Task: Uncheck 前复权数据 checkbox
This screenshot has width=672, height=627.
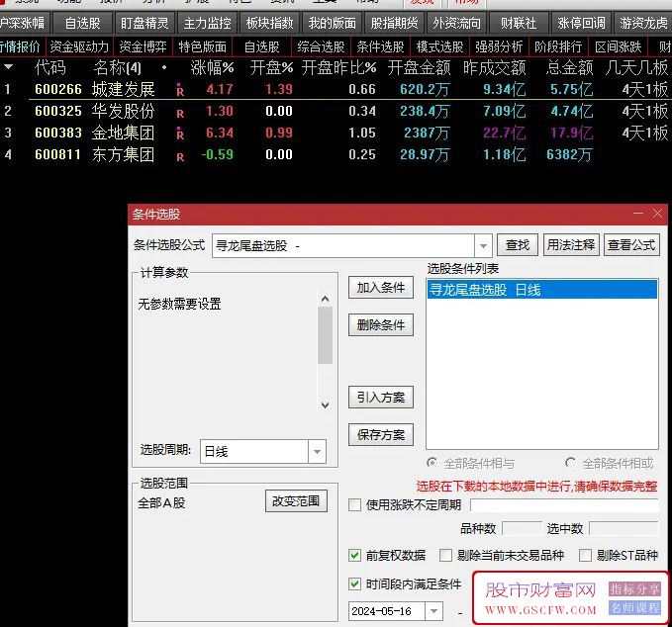Action: click(x=354, y=556)
